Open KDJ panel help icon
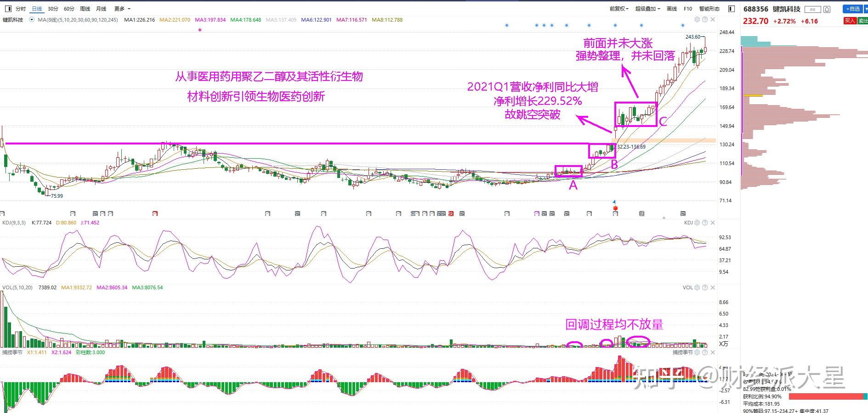This screenshot has height=413, width=868. coord(705,223)
